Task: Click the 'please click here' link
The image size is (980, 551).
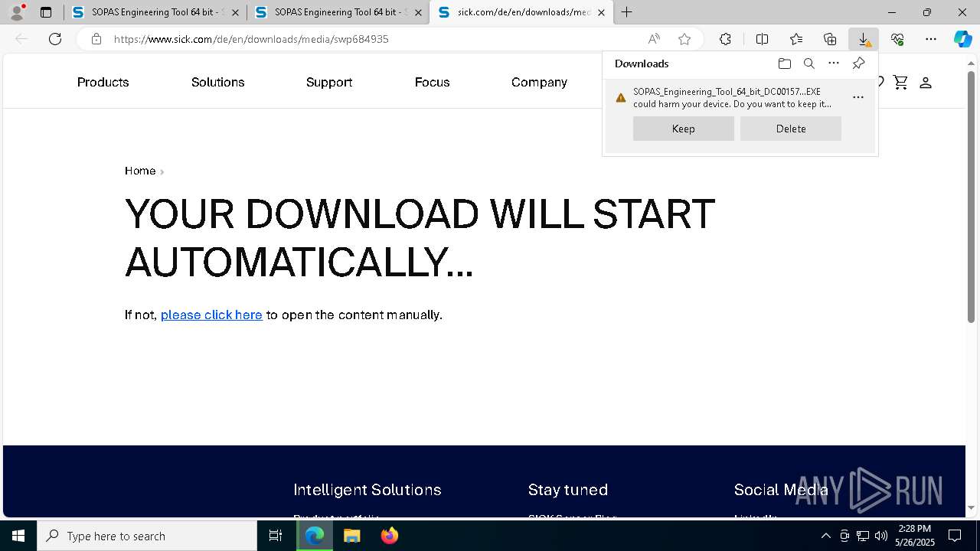Action: pos(211,315)
